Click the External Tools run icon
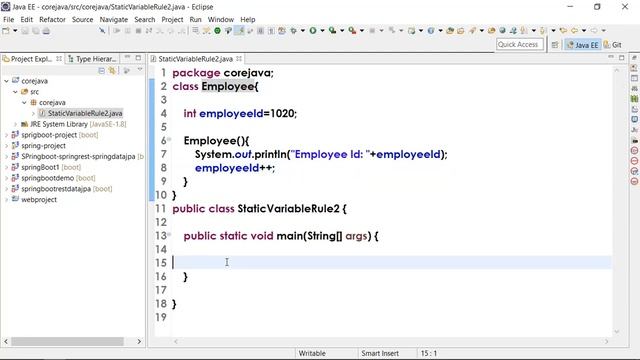 [x=352, y=31]
